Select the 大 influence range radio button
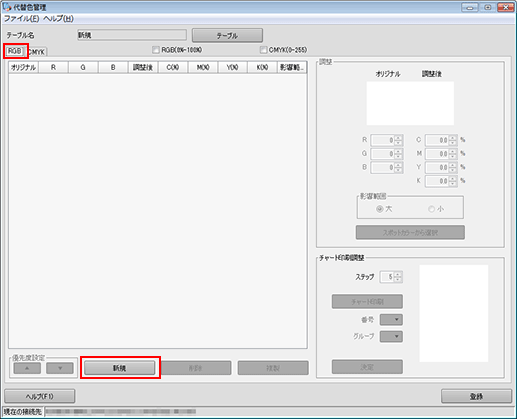Viewport: 517px width, 419px height. tap(379, 209)
